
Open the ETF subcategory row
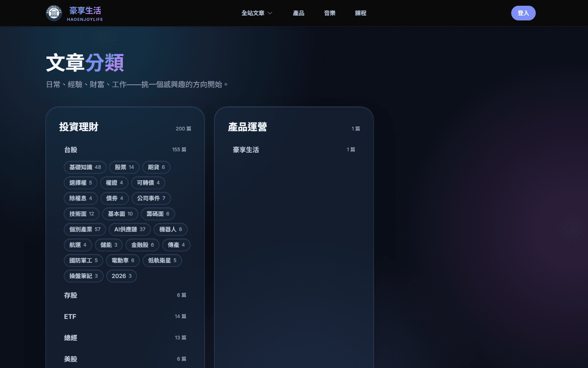125,316
